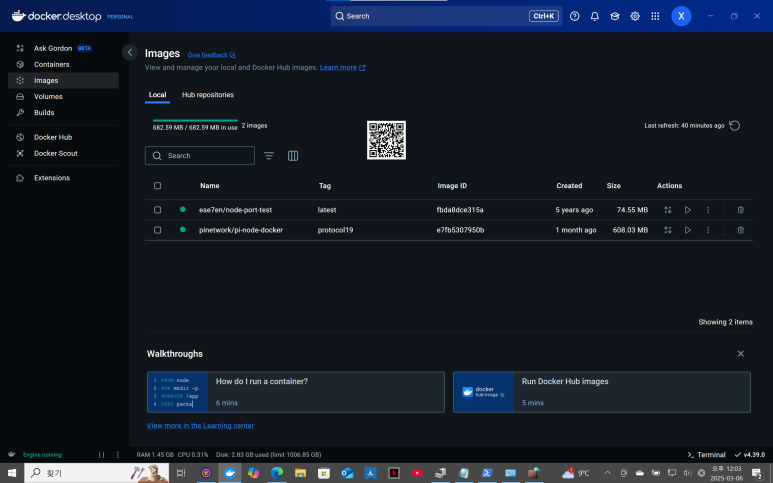Click the images Search input field

click(x=200, y=156)
